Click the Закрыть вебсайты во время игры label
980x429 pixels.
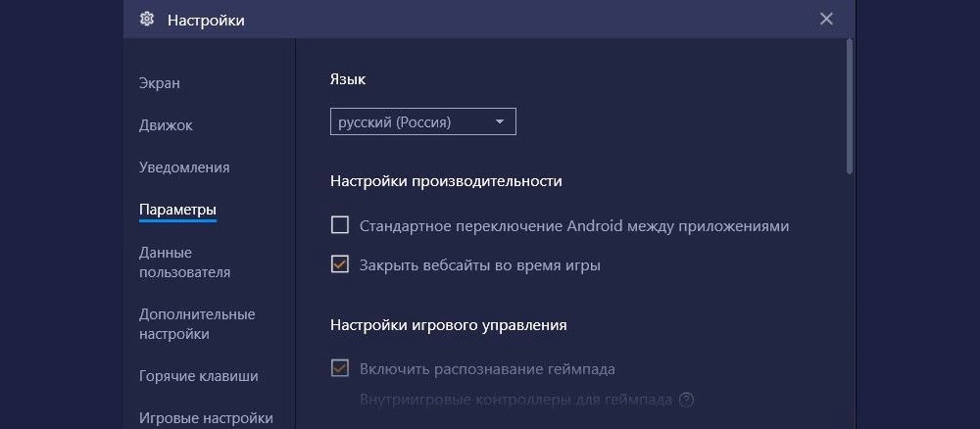pyautogui.click(x=480, y=265)
